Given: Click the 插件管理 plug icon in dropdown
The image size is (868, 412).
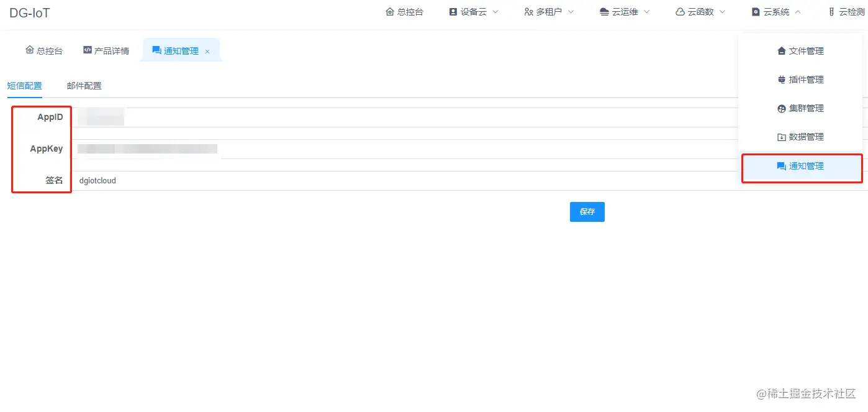Looking at the screenshot, I should [782, 80].
